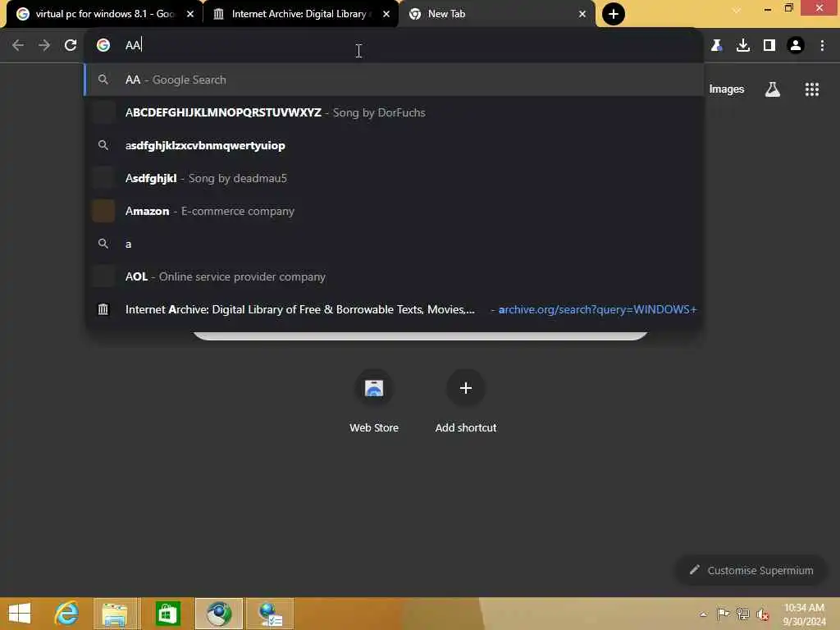Select the AA - Google Search suggestion
The height and width of the screenshot is (630, 840).
(x=395, y=80)
